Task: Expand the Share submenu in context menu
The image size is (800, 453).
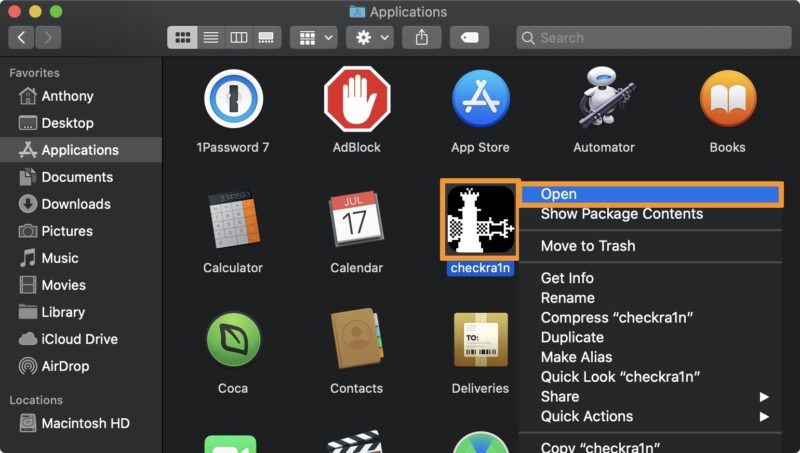Action: coord(560,396)
